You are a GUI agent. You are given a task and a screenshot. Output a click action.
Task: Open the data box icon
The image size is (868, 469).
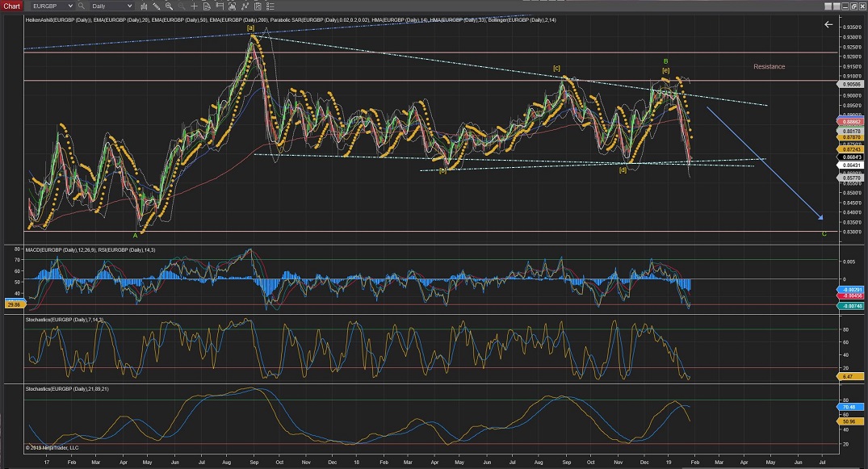207,6
